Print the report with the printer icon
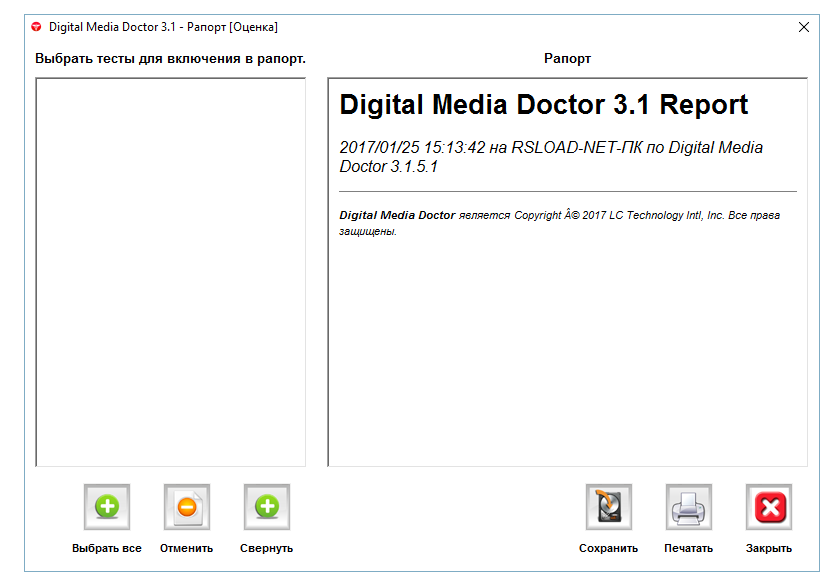The height and width of the screenshot is (584, 836). [x=688, y=507]
